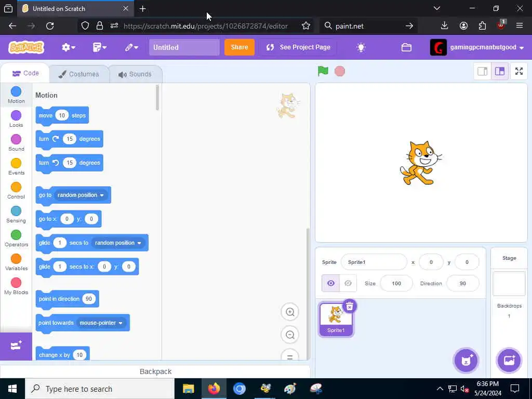Click the block palette scrollbar
The image size is (532, 399).
pos(157,98)
